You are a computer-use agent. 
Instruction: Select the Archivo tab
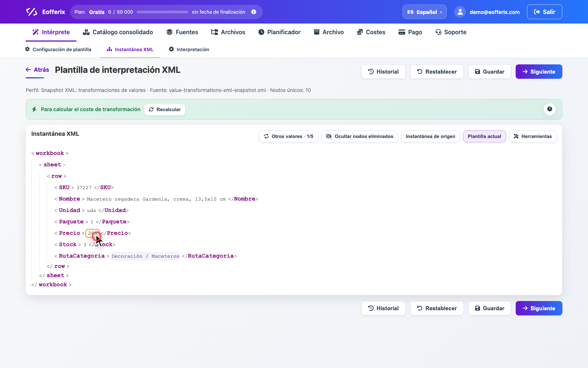pos(329,32)
